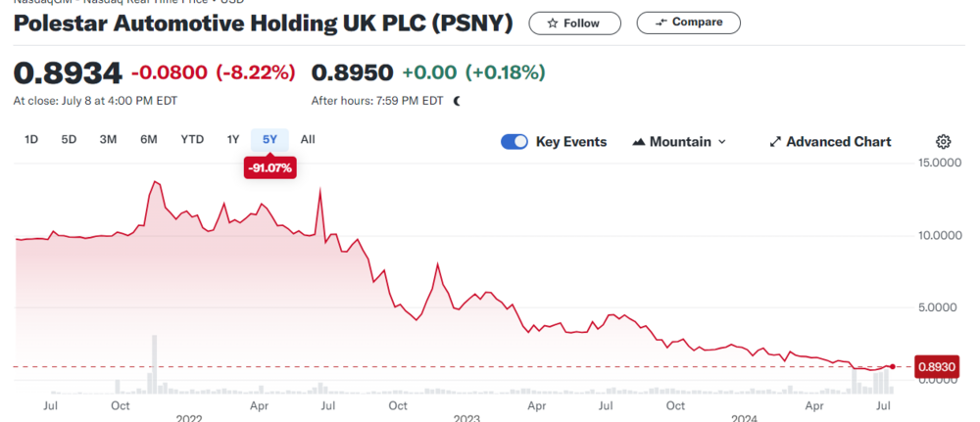Select the 5D time range
The width and height of the screenshot is (980, 422).
[x=69, y=139]
